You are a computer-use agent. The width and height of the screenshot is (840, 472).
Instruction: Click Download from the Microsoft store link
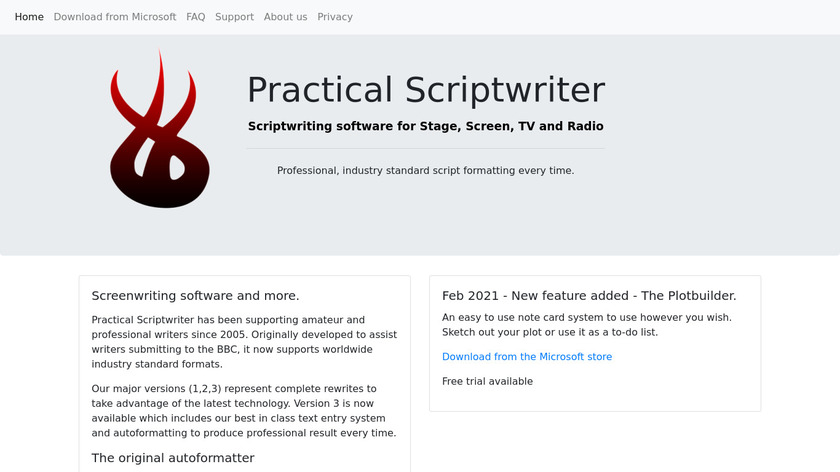(x=527, y=357)
